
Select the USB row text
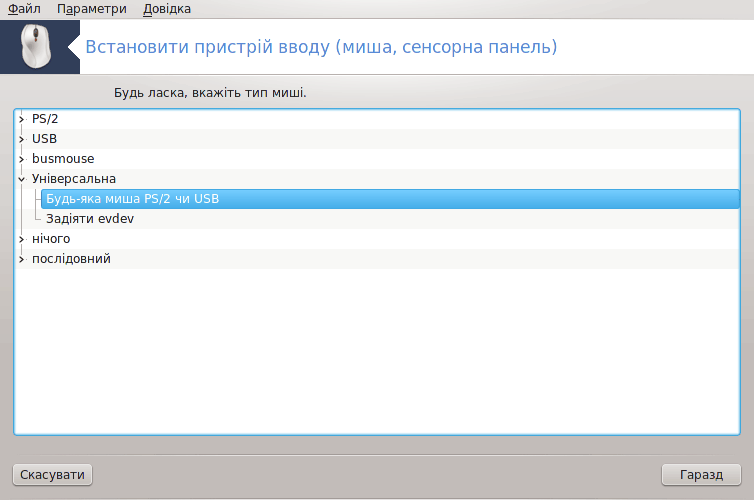pyautogui.click(x=44, y=139)
